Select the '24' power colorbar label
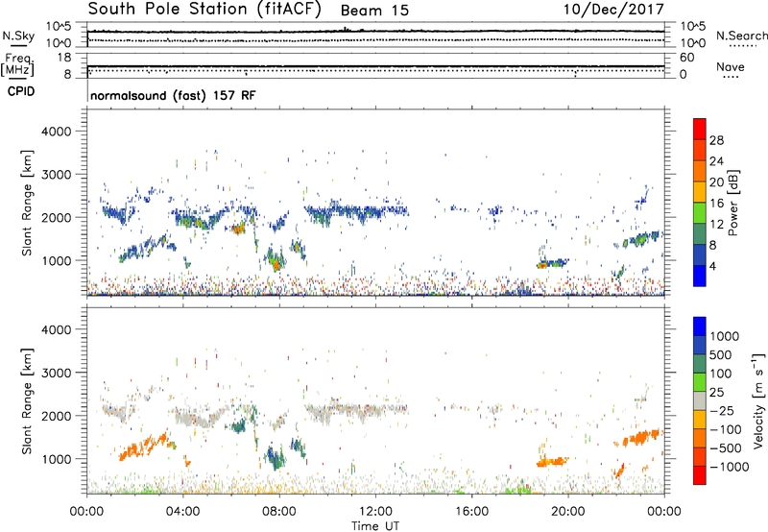This screenshot has height=532, width=768. pyautogui.click(x=716, y=161)
